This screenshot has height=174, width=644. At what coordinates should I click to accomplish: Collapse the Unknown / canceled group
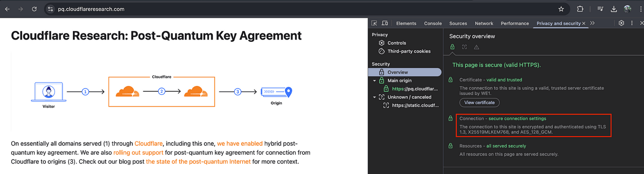tap(374, 97)
